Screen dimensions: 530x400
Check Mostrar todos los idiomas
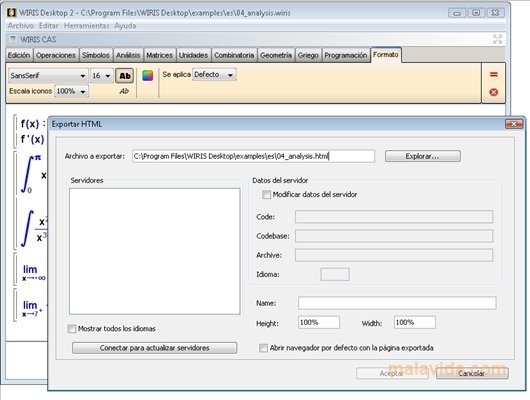coord(72,329)
